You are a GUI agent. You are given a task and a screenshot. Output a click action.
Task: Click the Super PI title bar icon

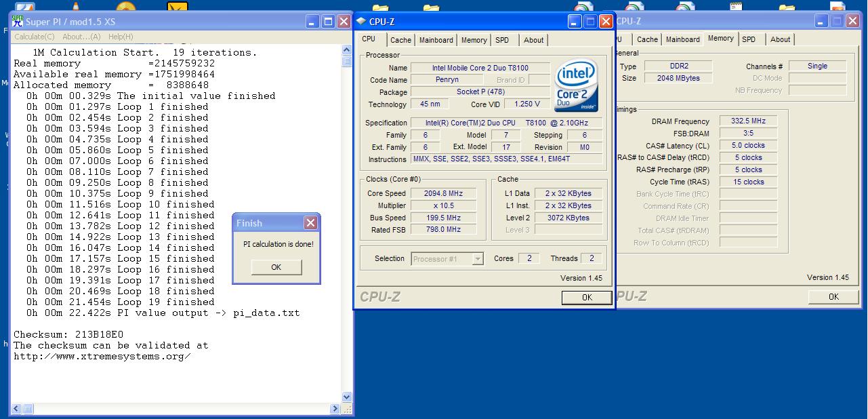[x=18, y=22]
